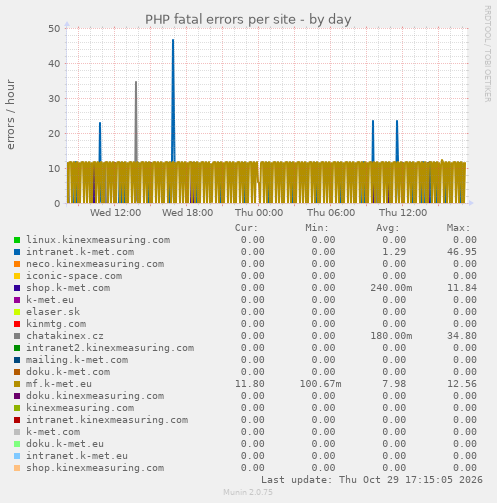
Task: Select the kinexmeasuring.com legend label
Action: point(80,408)
